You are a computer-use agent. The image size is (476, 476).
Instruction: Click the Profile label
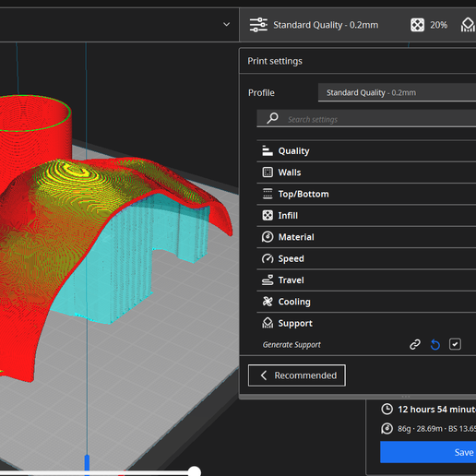[x=261, y=92]
